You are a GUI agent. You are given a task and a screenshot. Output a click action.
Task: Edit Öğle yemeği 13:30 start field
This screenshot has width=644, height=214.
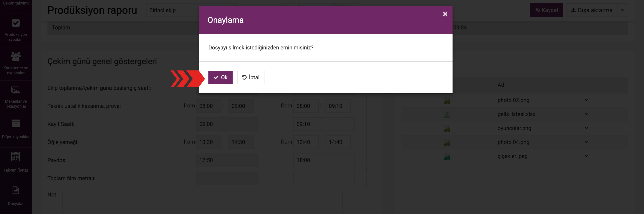click(209, 142)
